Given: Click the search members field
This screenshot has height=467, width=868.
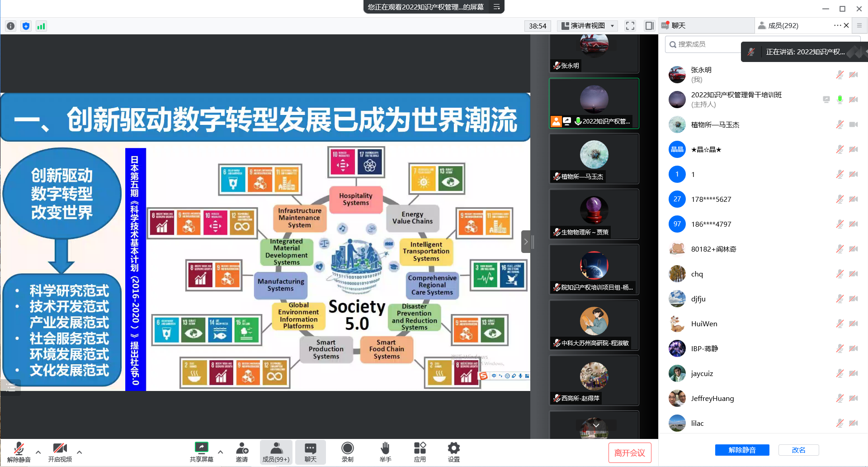Looking at the screenshot, I should tap(705, 44).
